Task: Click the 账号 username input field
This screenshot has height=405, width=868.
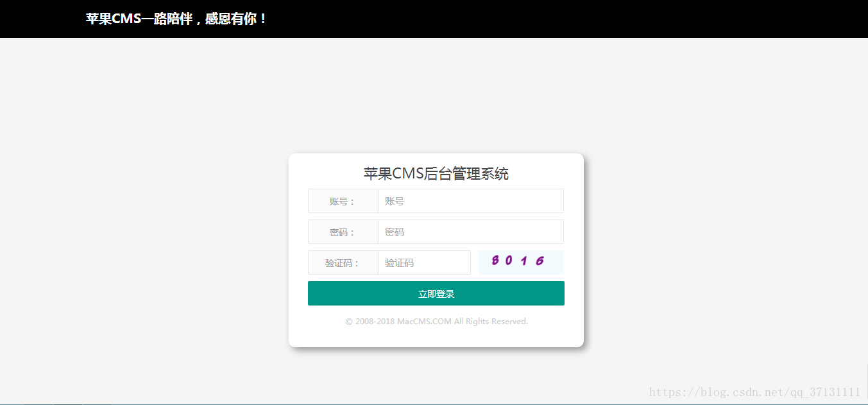Action: pyautogui.click(x=470, y=201)
